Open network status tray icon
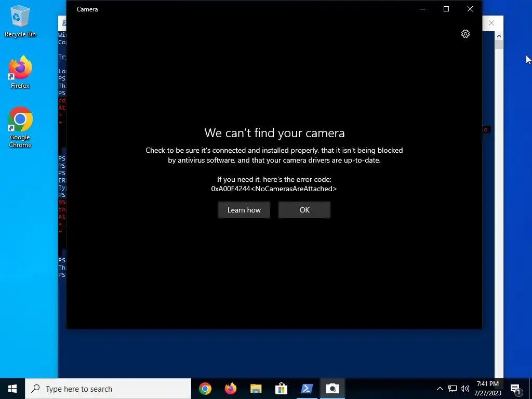Image resolution: width=532 pixels, height=399 pixels. tap(453, 389)
